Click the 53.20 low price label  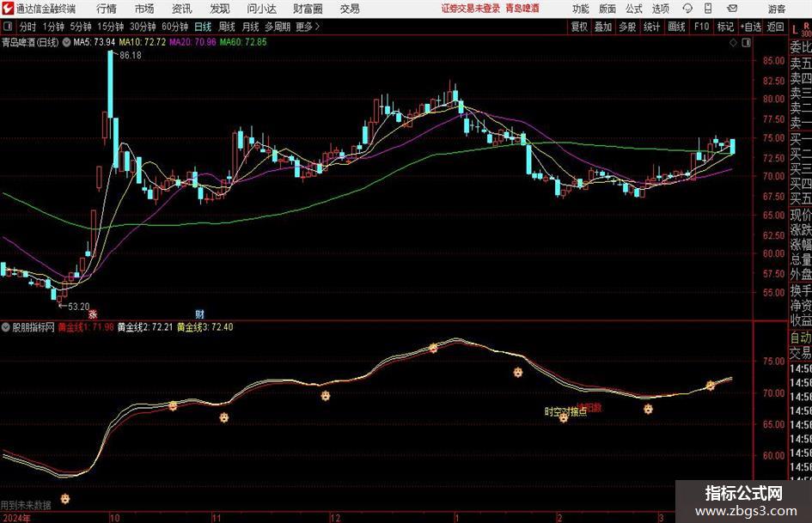click(x=79, y=307)
